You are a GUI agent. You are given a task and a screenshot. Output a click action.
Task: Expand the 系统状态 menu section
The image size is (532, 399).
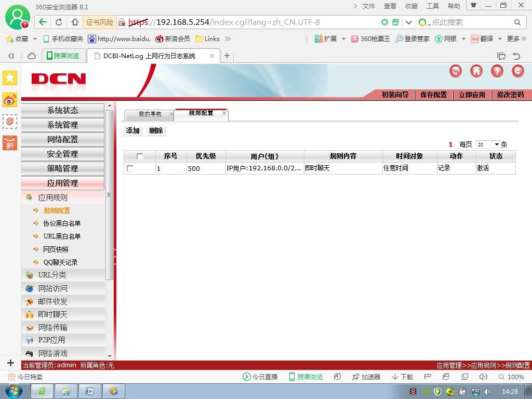tap(63, 110)
